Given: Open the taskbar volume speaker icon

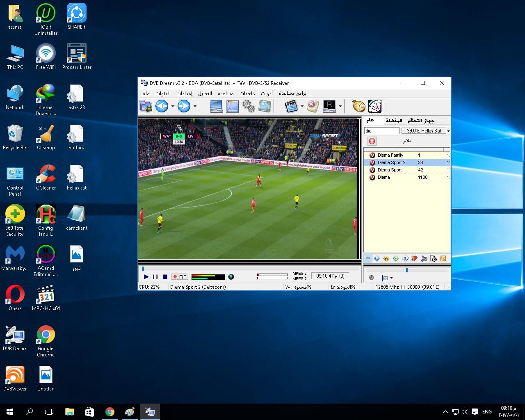Looking at the screenshot, I should click(x=465, y=412).
